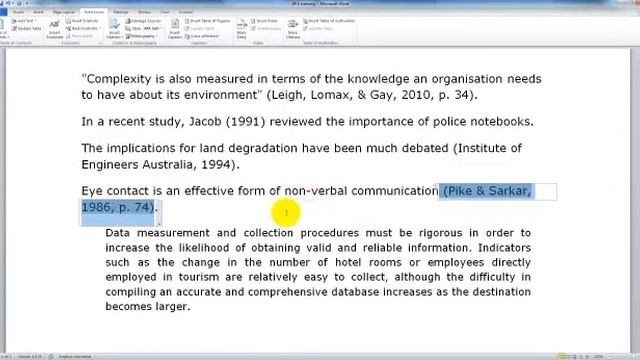Click the selected citation '(Pike & Sarkar,'
Screen dimensions: 640x360
tap(487, 191)
